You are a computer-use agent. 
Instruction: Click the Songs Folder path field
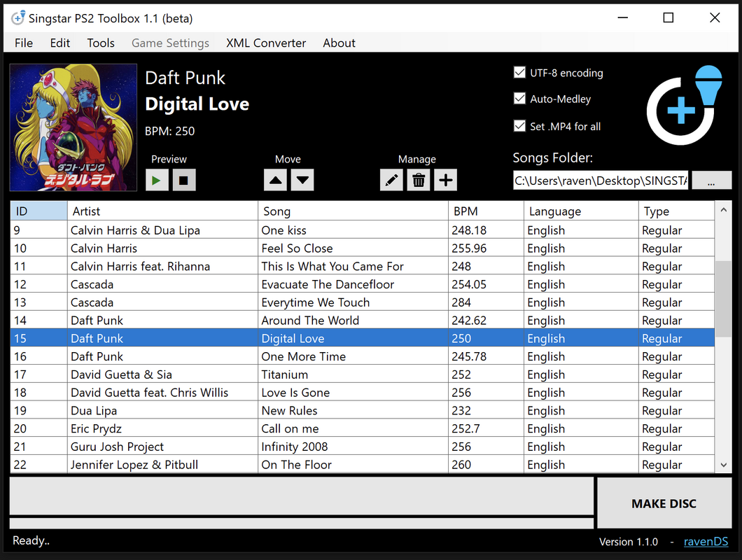coord(601,181)
